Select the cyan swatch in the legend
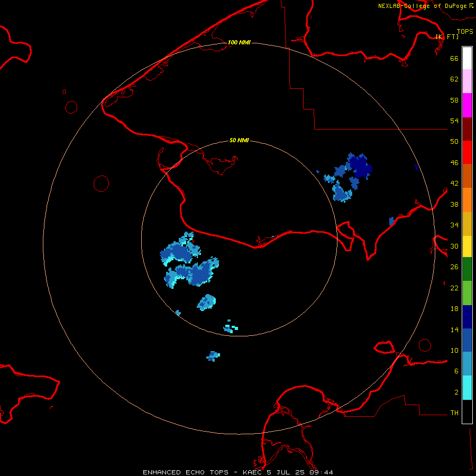Screen dimensions: 476x476 tap(467, 388)
